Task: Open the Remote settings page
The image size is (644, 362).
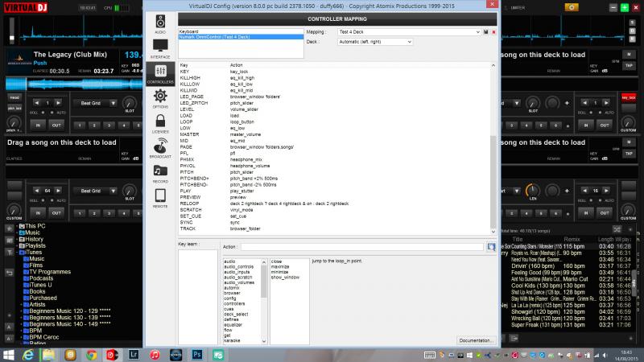Action: click(160, 198)
